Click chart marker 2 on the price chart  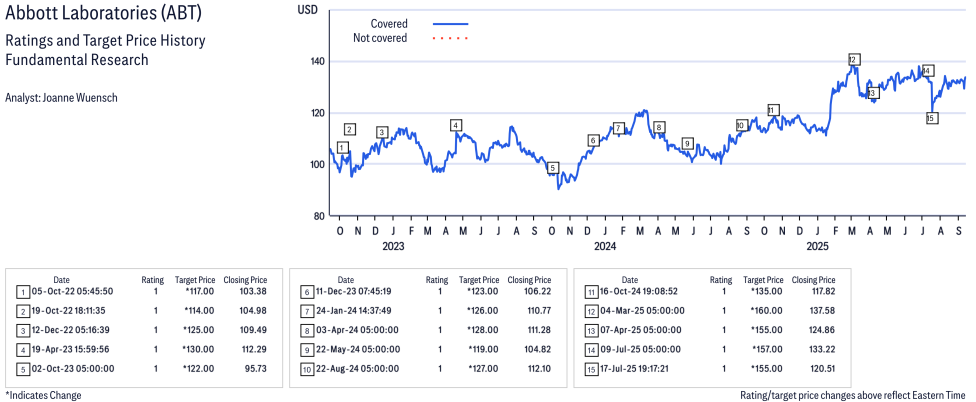click(x=350, y=129)
